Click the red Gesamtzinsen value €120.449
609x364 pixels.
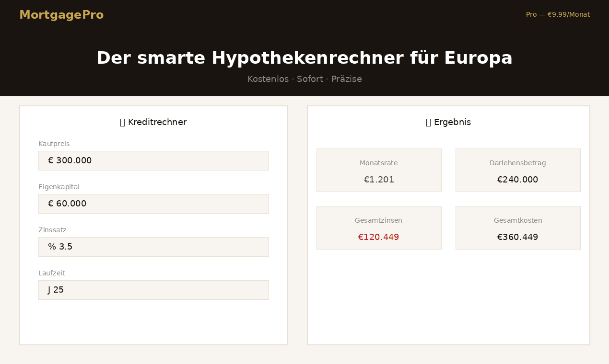[x=379, y=237]
